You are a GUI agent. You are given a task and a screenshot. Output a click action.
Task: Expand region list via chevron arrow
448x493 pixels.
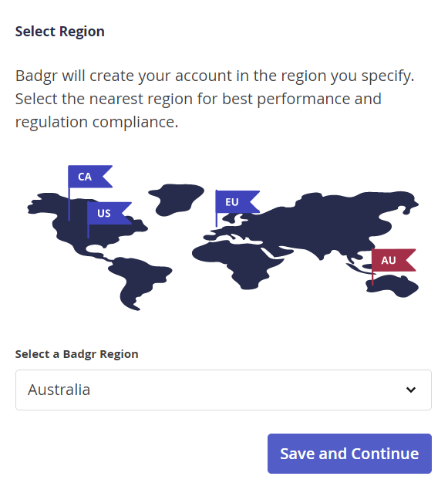coord(411,390)
